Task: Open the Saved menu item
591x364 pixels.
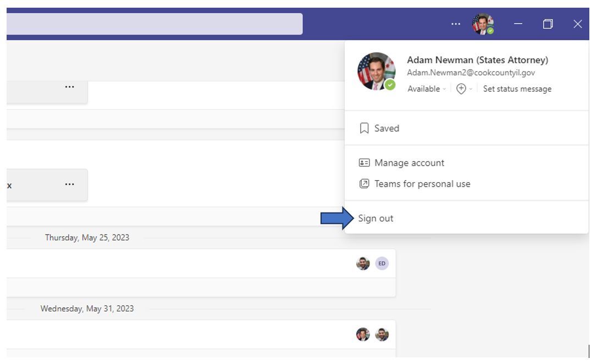Action: click(x=386, y=128)
